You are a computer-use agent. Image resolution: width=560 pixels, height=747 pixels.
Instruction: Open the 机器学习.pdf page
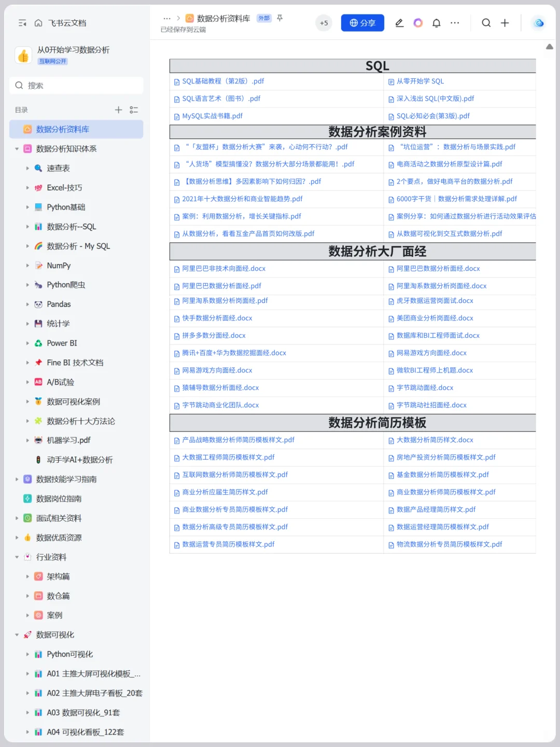pyautogui.click(x=68, y=440)
